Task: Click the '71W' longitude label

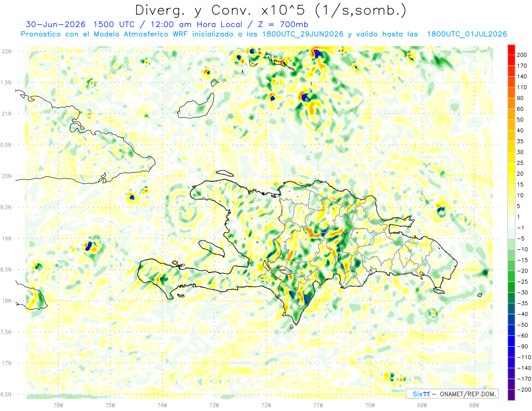Action: tap(318, 405)
